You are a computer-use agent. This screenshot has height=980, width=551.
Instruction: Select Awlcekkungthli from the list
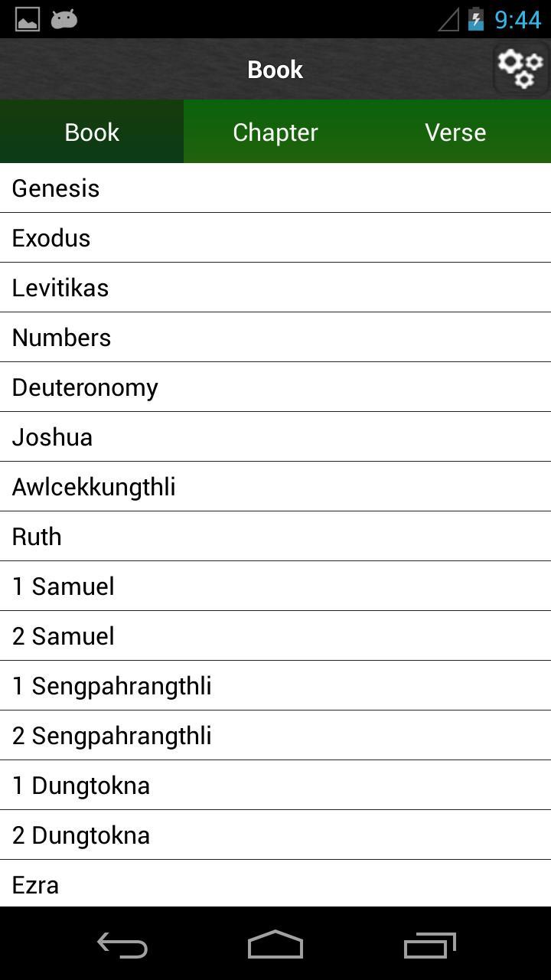(275, 486)
